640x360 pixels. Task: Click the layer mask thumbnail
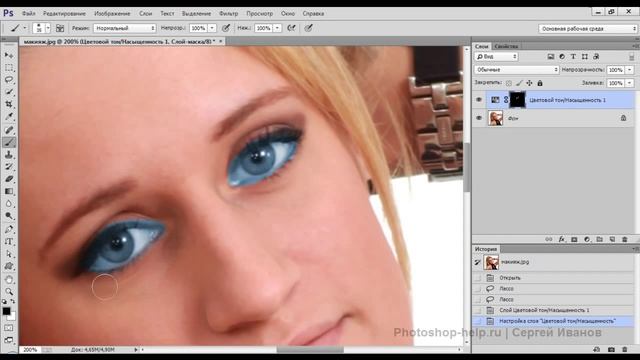pyautogui.click(x=517, y=100)
